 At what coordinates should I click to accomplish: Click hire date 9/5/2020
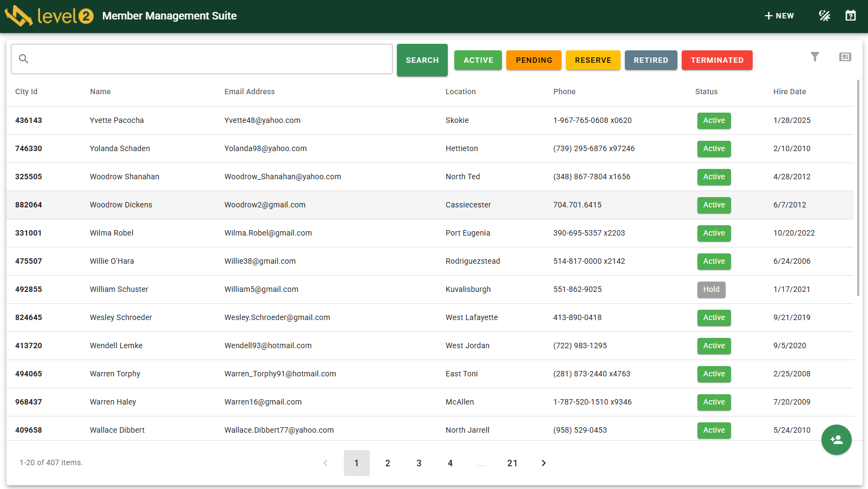pos(789,345)
